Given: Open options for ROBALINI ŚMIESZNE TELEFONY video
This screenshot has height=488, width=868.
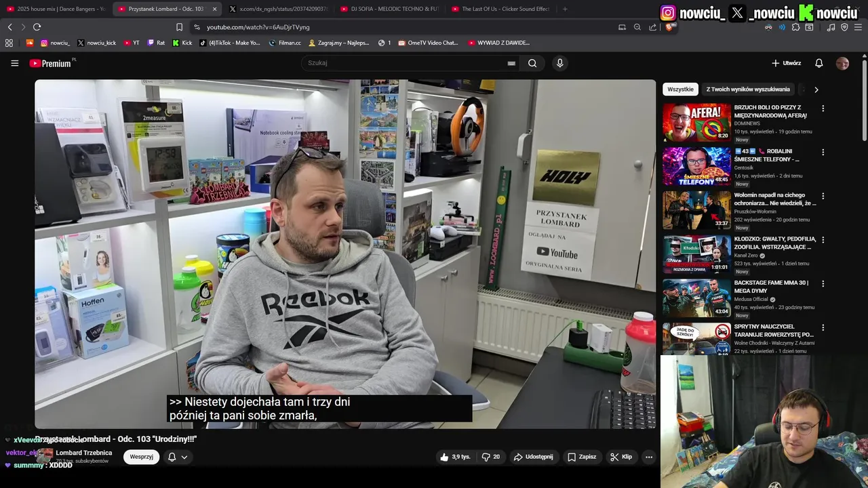Looking at the screenshot, I should click(x=823, y=152).
